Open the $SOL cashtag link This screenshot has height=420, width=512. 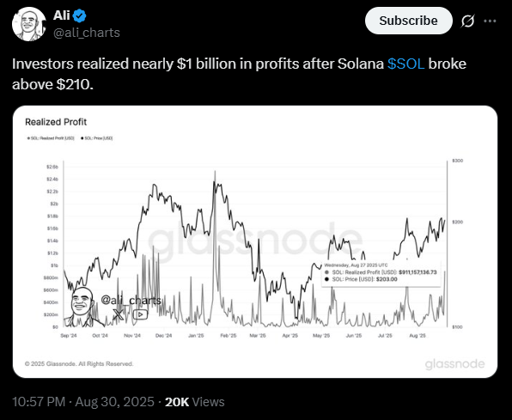point(405,64)
